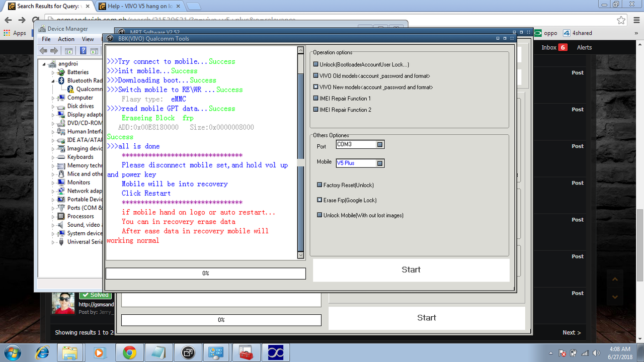Switch to Chrome from the taskbar
644x362 pixels.
tap(129, 352)
